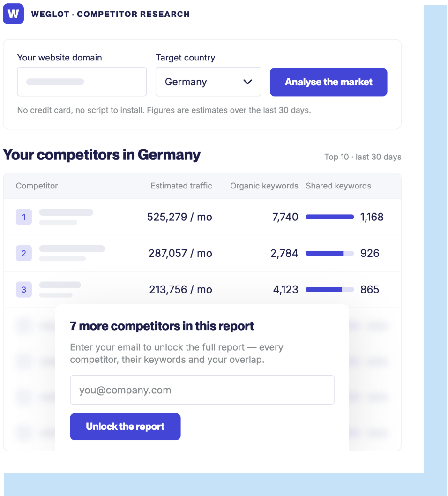Click the 1,168 shared keywords value

click(x=372, y=217)
